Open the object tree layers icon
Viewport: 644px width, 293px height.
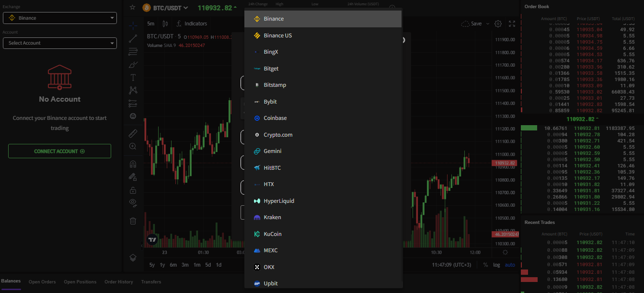click(x=133, y=258)
